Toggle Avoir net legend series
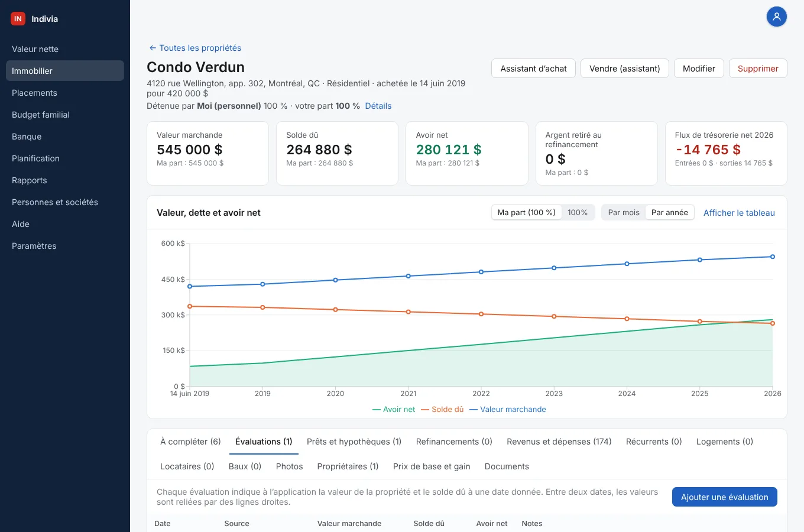 [394, 409]
